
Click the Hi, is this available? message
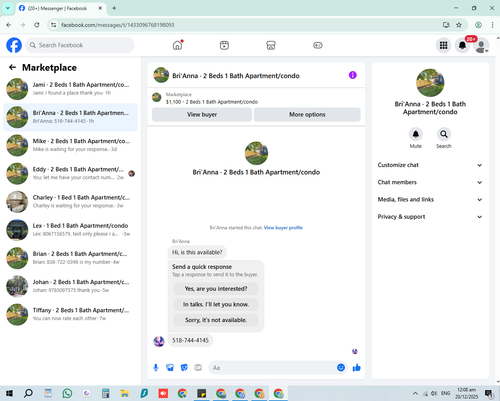[197, 252]
